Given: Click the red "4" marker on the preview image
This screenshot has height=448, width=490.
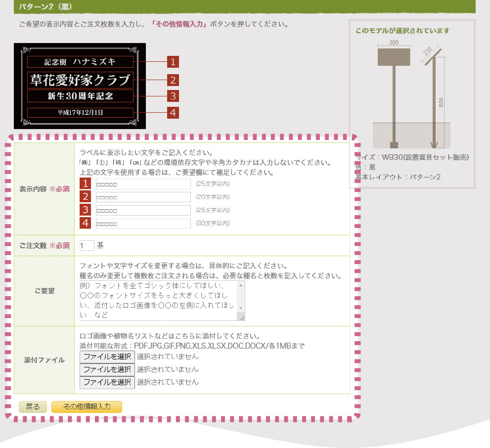Looking at the screenshot, I should tap(174, 113).
